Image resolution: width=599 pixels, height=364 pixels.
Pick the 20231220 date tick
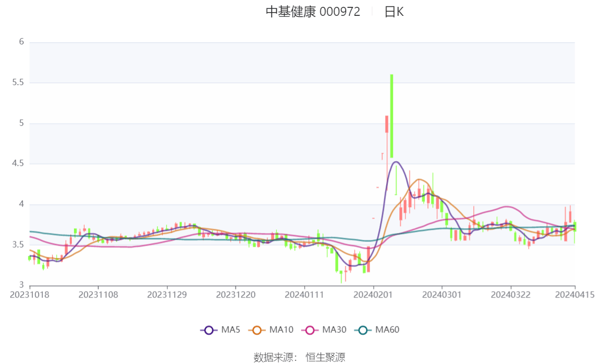point(236,294)
